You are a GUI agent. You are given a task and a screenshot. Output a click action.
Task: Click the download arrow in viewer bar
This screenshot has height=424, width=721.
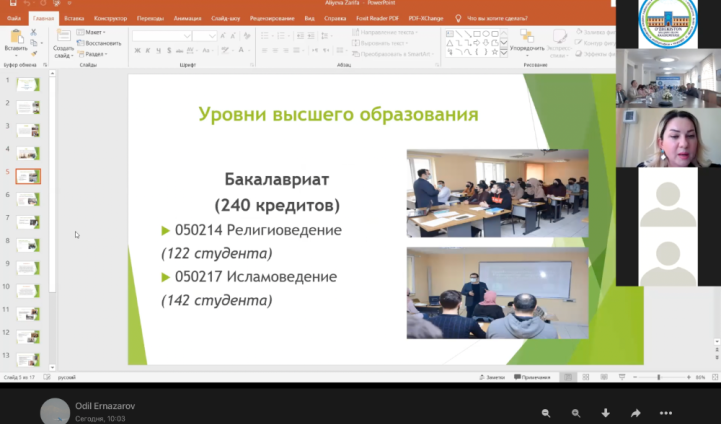pos(606,413)
